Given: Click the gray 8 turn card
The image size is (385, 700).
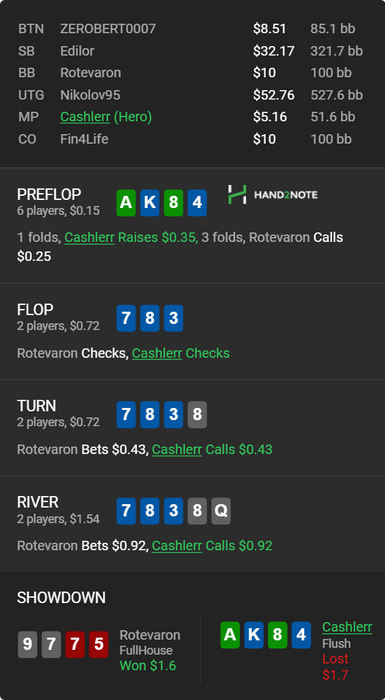Looking at the screenshot, I should pyautogui.click(x=197, y=414).
